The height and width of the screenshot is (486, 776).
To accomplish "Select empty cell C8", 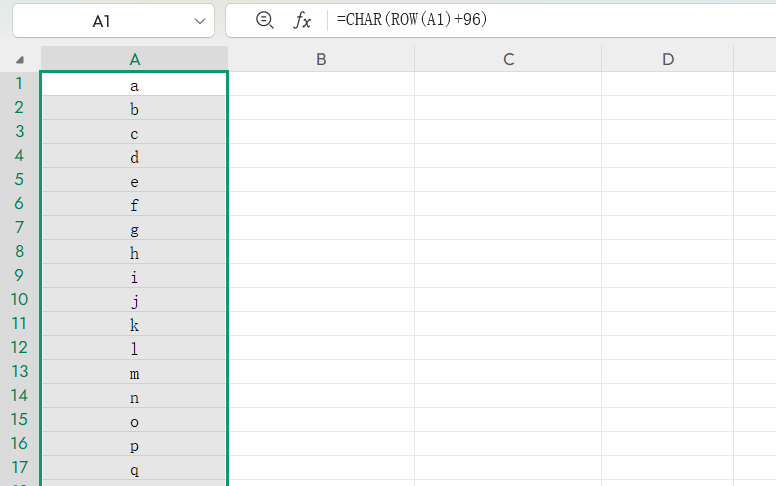I will click(508, 253).
